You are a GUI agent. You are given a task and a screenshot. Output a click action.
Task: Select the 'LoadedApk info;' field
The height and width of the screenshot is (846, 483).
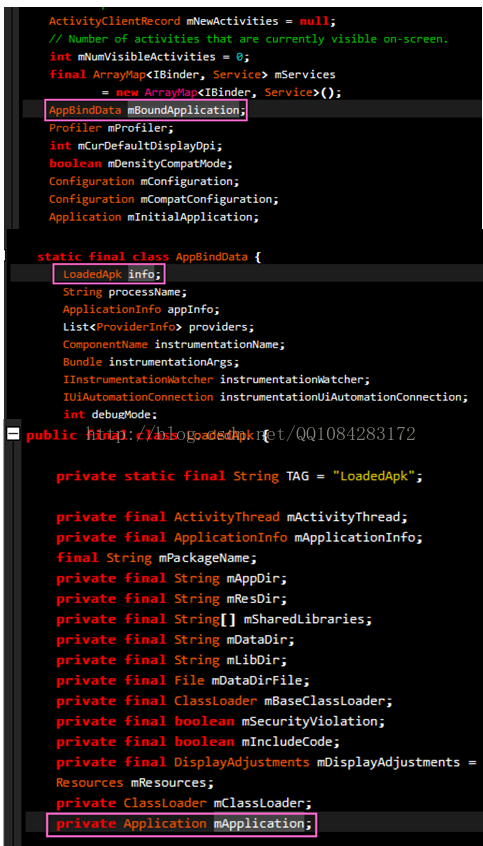point(112,275)
